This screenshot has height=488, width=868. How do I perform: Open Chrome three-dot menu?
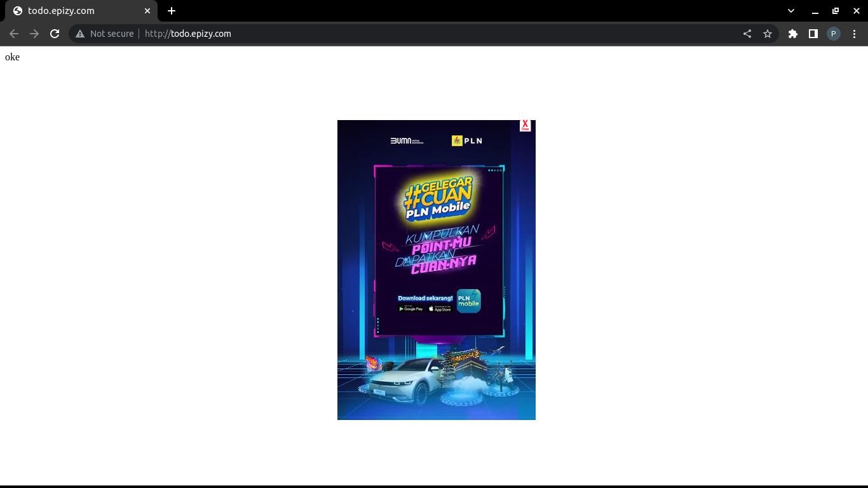(x=854, y=34)
